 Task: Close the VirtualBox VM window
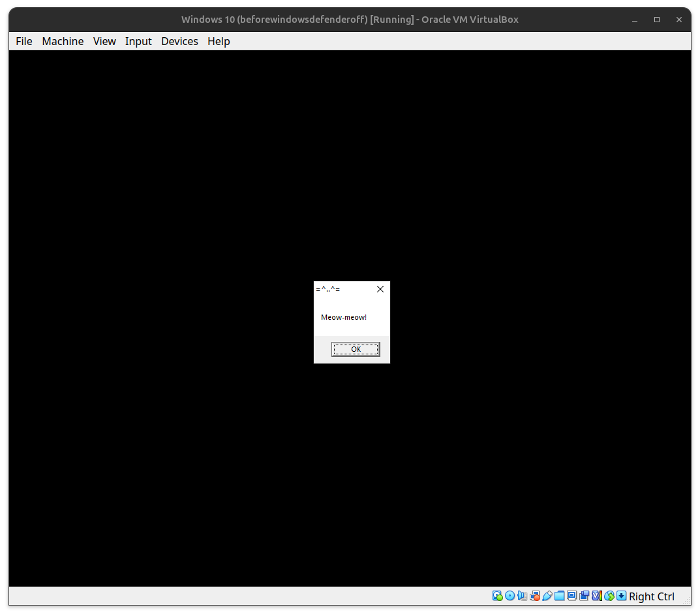pos(679,20)
